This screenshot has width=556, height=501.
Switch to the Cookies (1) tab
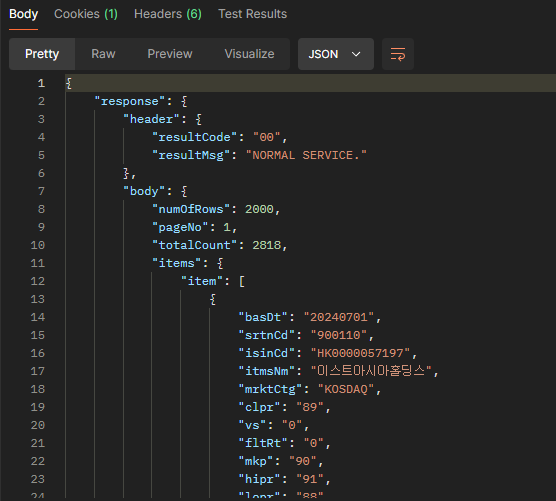pyautogui.click(x=86, y=14)
